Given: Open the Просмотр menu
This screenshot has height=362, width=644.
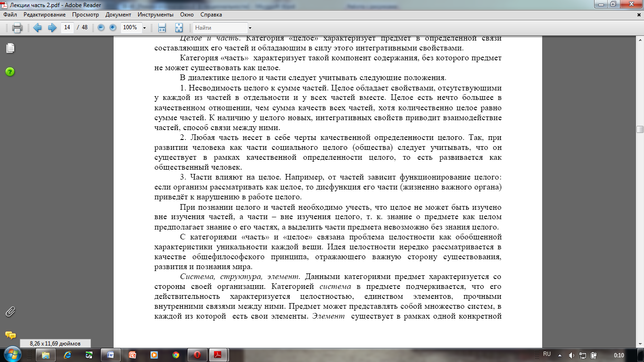Looking at the screenshot, I should [x=85, y=15].
